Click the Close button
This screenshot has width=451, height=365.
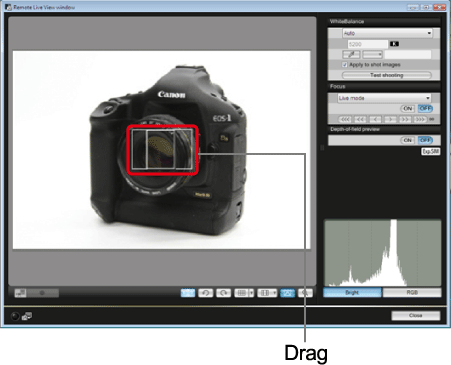pyautogui.click(x=416, y=315)
